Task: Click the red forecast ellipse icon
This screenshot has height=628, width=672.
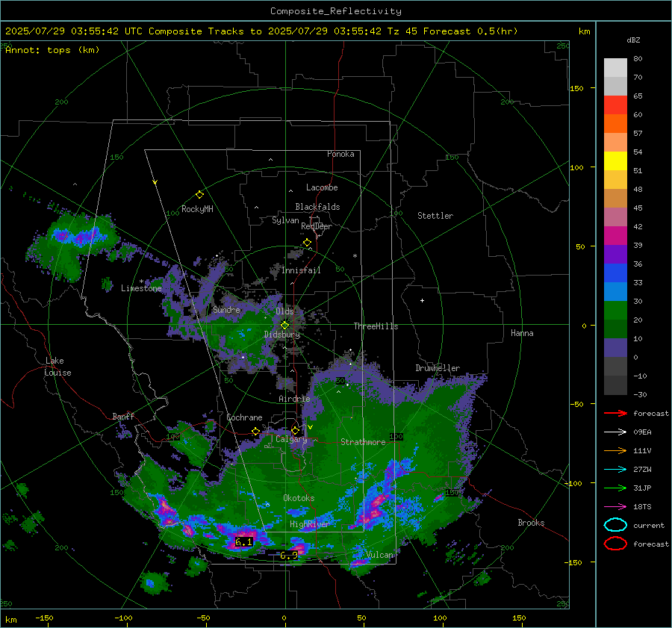Action: [615, 544]
